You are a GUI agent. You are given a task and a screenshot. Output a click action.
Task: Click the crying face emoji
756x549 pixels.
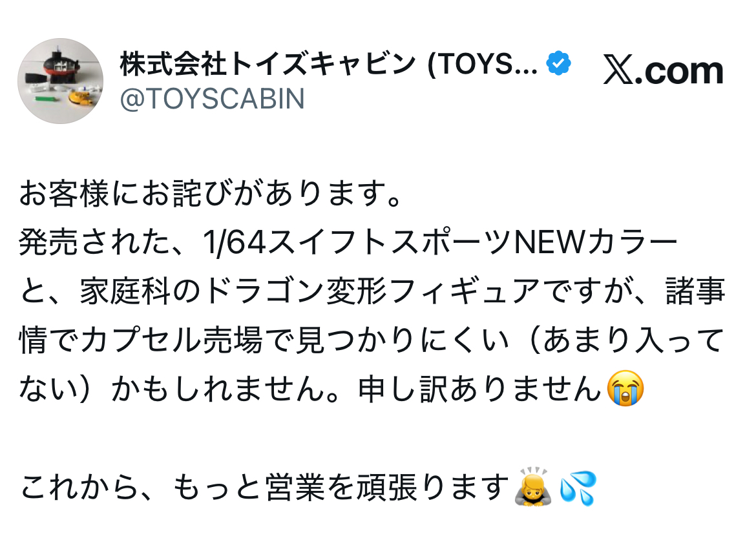pos(625,388)
